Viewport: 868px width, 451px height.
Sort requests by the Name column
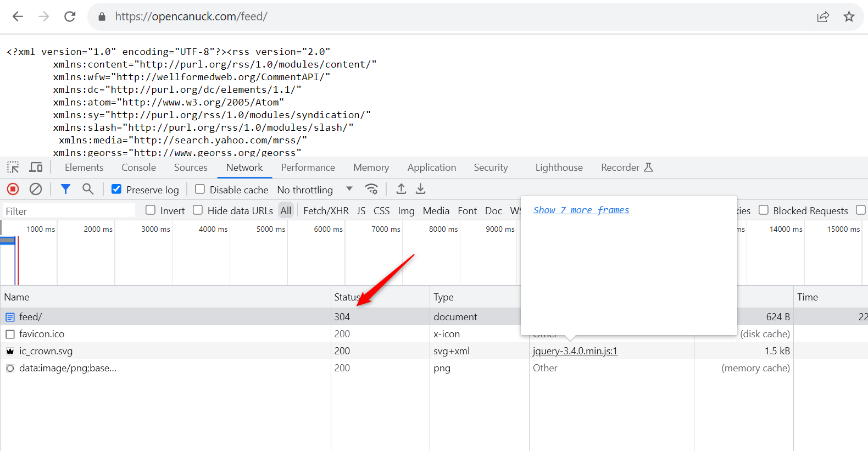pyautogui.click(x=165, y=297)
